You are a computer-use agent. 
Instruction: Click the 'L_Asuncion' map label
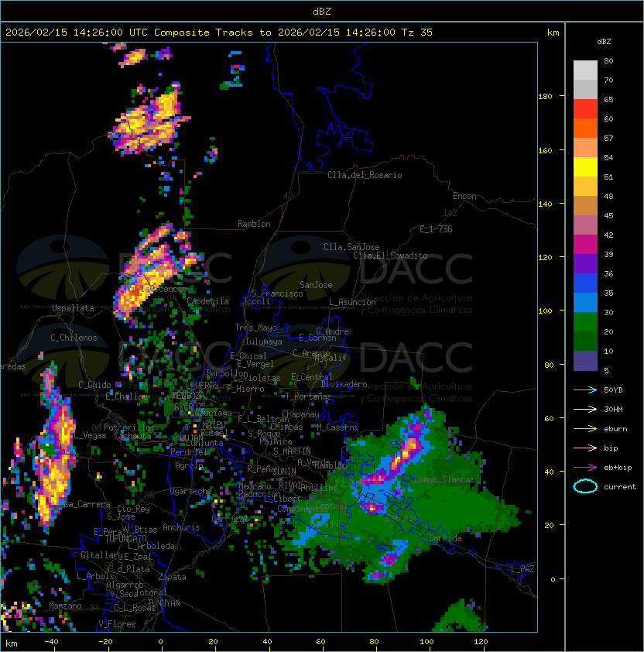pyautogui.click(x=352, y=302)
